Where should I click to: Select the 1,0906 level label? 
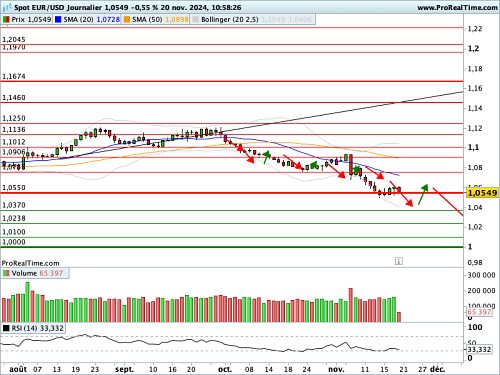tap(14, 152)
